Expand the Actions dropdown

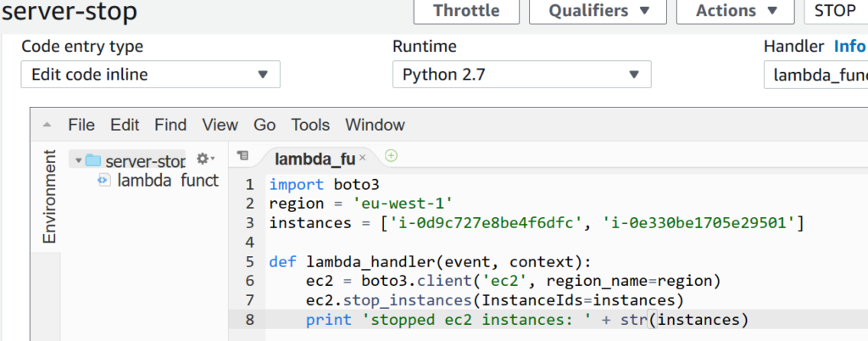736,11
